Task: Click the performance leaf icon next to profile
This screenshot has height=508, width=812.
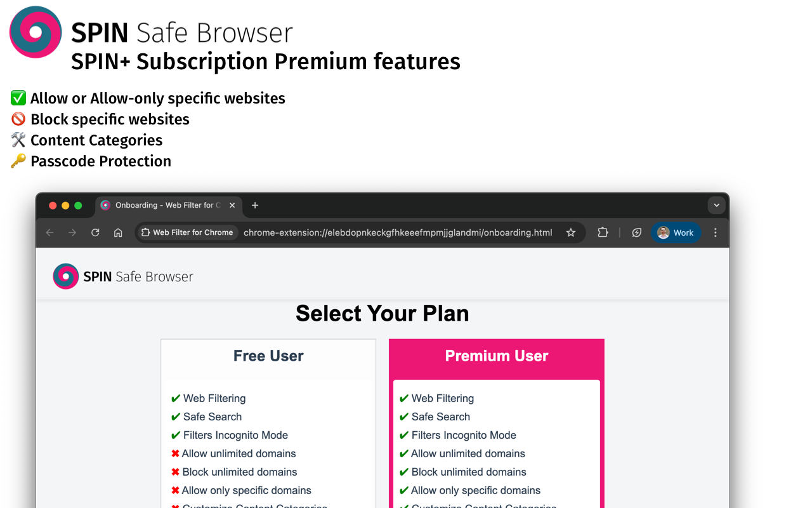Action: 636,232
